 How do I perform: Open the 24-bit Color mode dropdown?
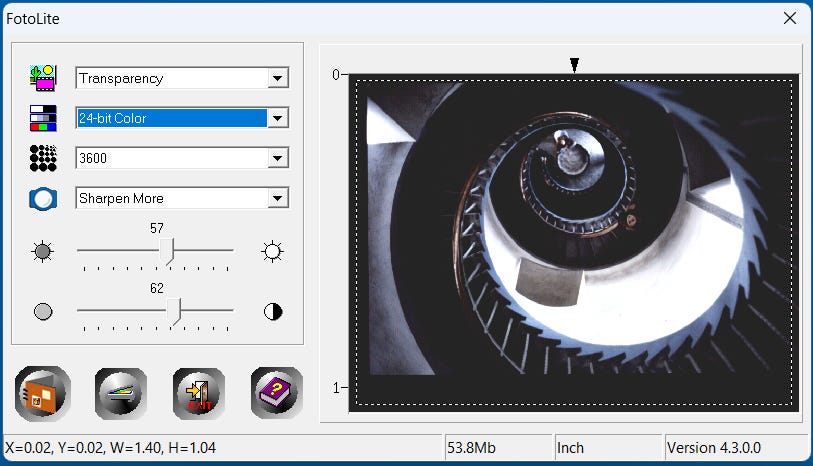(279, 118)
